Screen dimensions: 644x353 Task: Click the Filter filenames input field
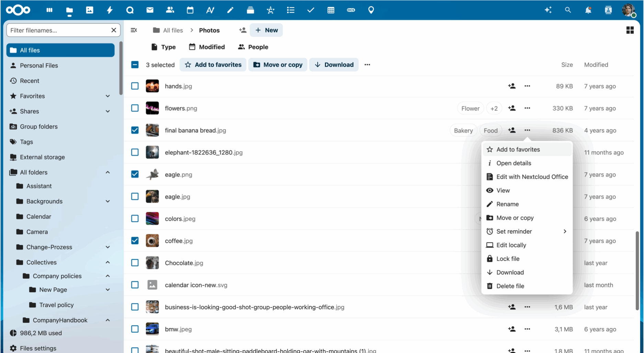point(58,30)
